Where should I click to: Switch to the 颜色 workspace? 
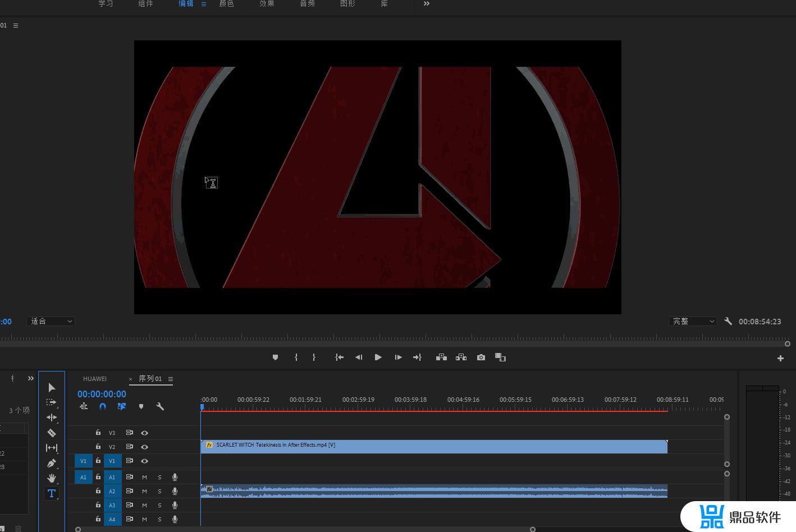(226, 3)
